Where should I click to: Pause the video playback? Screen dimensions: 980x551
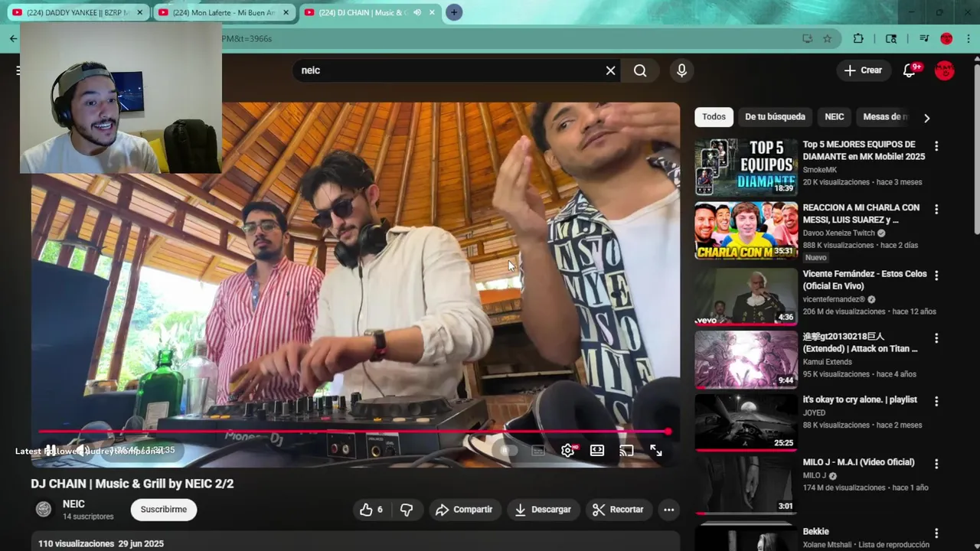(51, 450)
